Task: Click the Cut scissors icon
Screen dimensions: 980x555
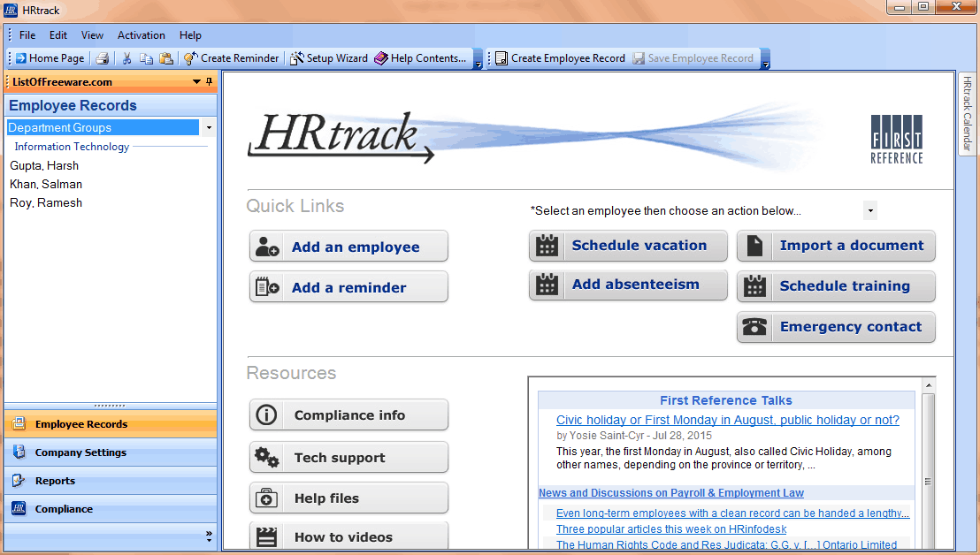Action: (x=126, y=58)
